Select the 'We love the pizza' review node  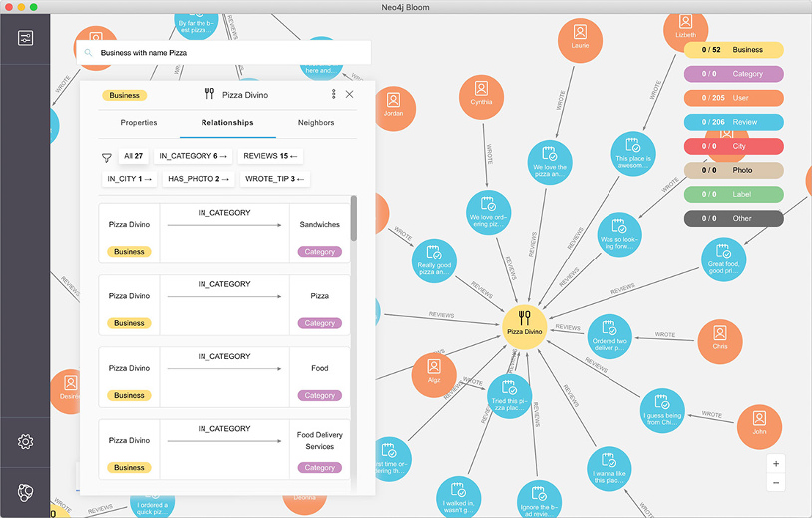550,162
